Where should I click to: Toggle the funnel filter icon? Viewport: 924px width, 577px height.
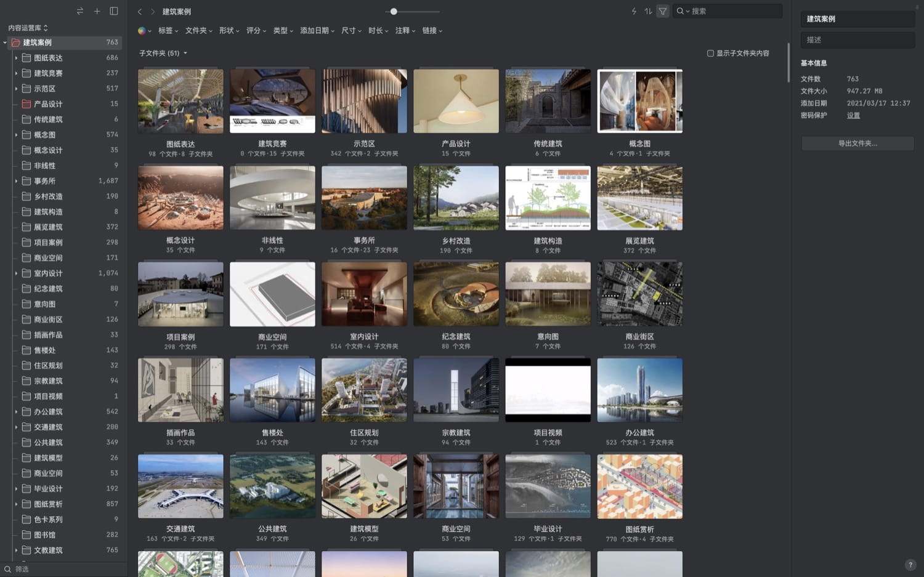(x=663, y=11)
